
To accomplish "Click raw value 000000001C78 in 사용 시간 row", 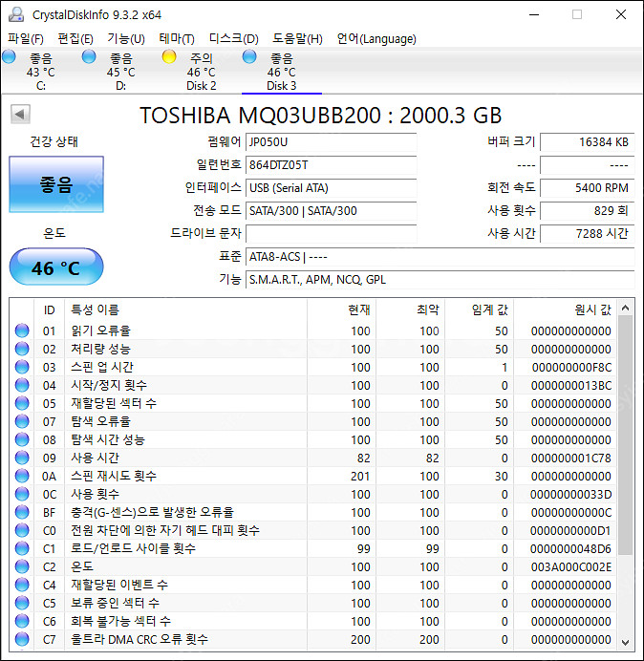I will click(571, 458).
